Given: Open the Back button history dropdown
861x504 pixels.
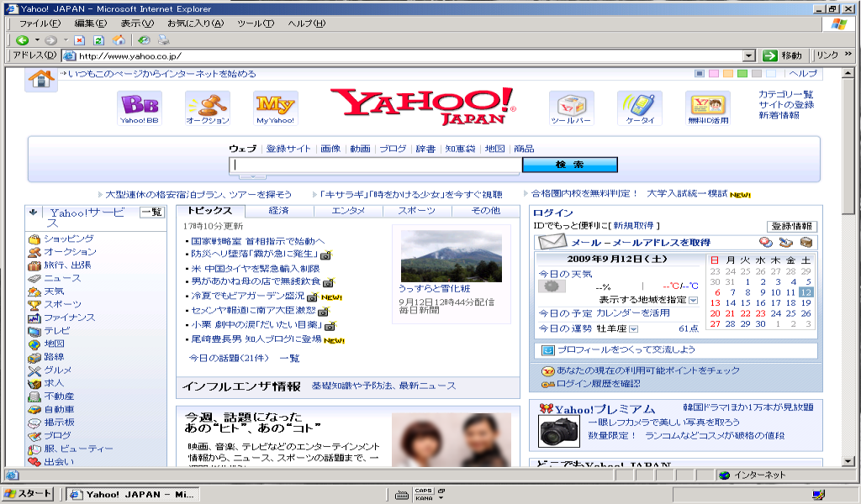Looking at the screenshot, I should click(37, 40).
